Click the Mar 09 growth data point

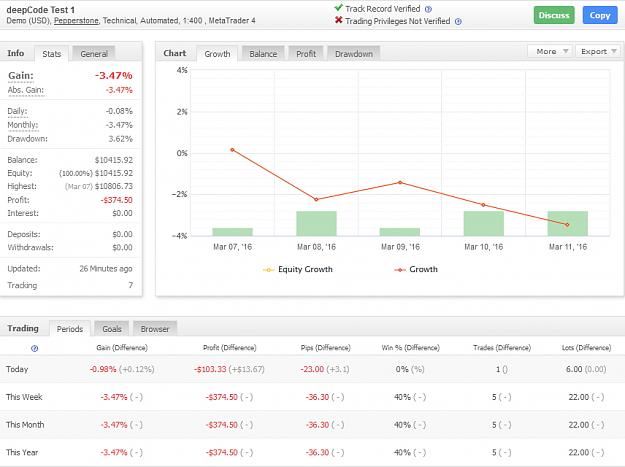pyautogui.click(x=400, y=182)
